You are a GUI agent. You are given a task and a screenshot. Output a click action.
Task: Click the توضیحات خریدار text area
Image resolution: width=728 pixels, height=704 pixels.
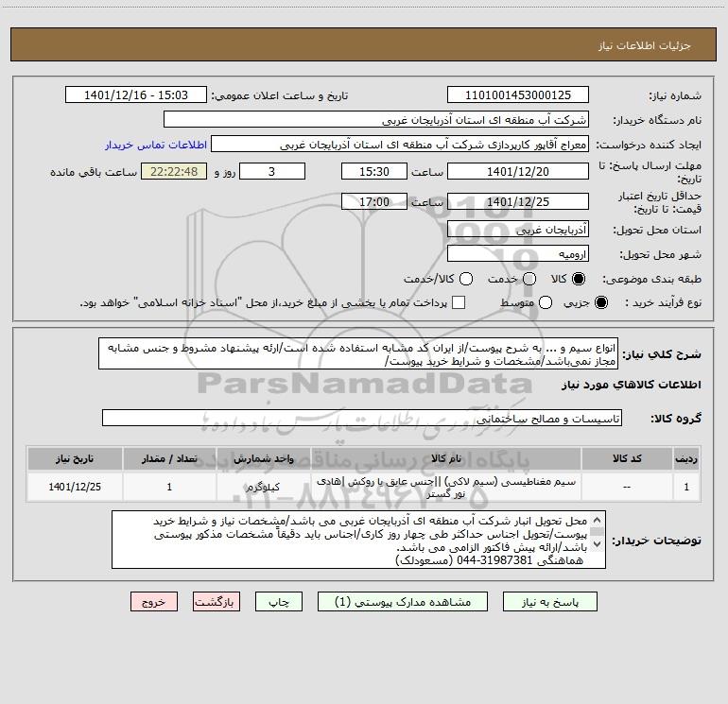click(358, 540)
